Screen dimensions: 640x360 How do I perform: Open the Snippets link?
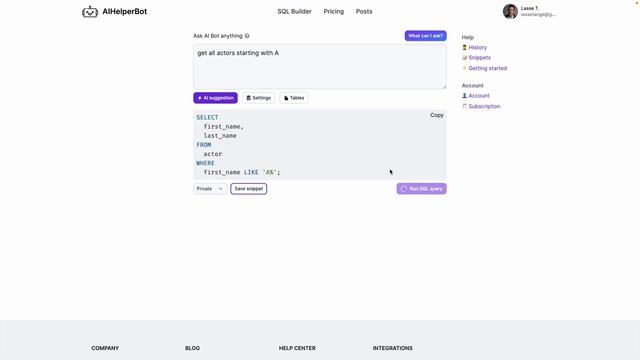tap(480, 58)
